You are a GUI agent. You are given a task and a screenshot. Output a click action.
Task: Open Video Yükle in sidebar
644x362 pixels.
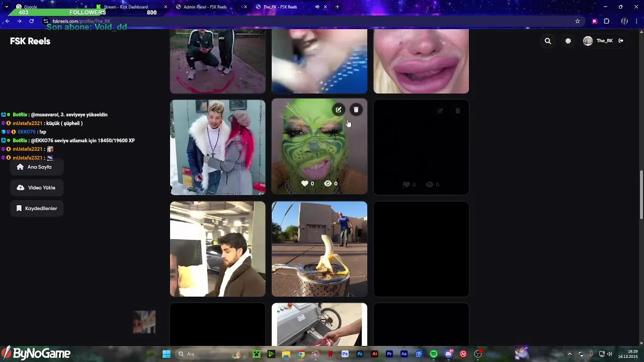37,188
